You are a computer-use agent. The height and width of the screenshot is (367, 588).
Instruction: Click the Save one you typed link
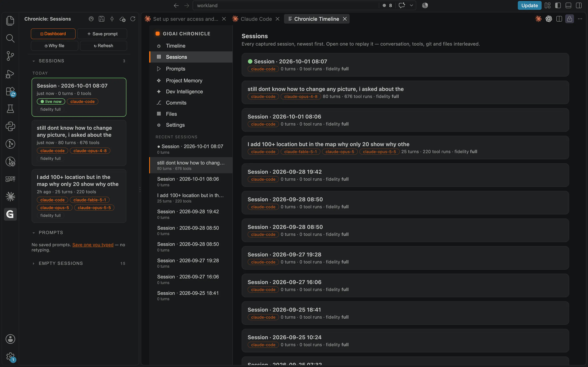(x=93, y=245)
